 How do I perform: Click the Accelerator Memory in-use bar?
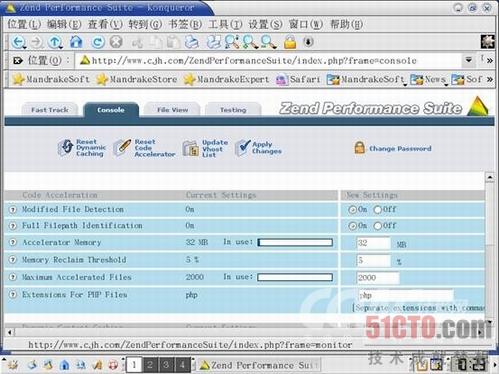tap(295, 242)
